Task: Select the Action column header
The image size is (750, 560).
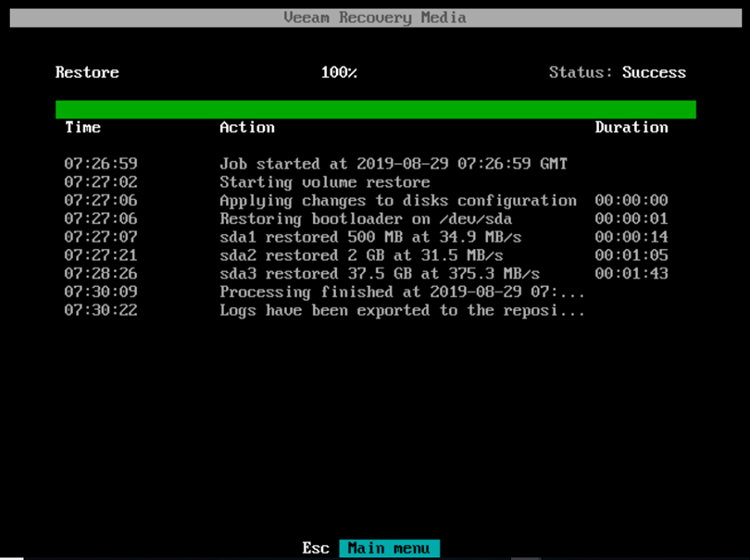Action: coord(246,128)
